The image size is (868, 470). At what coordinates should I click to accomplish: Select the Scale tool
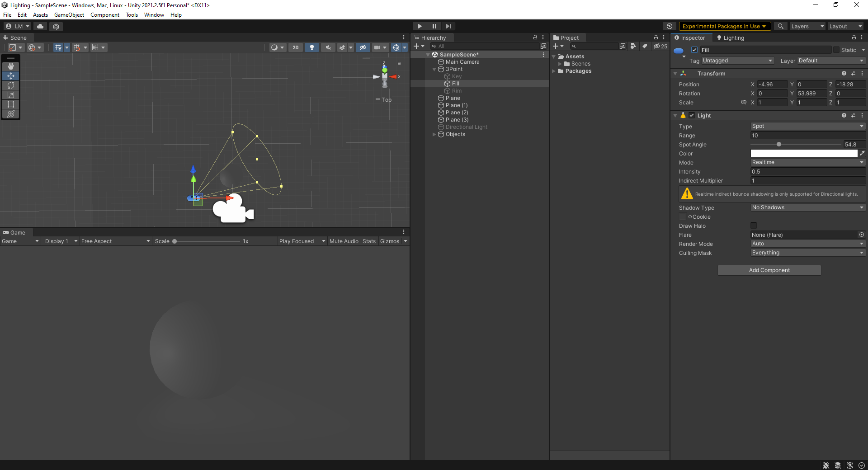point(11,95)
